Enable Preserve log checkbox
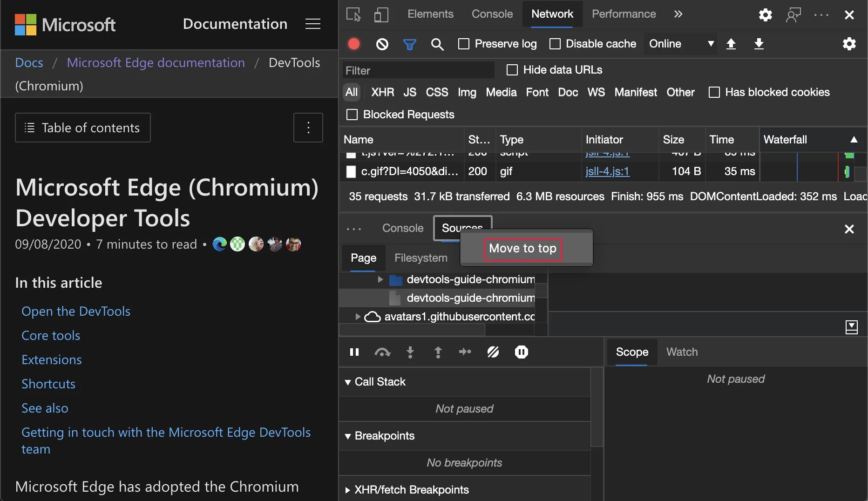Screen dimensions: 868x501 pos(464,44)
